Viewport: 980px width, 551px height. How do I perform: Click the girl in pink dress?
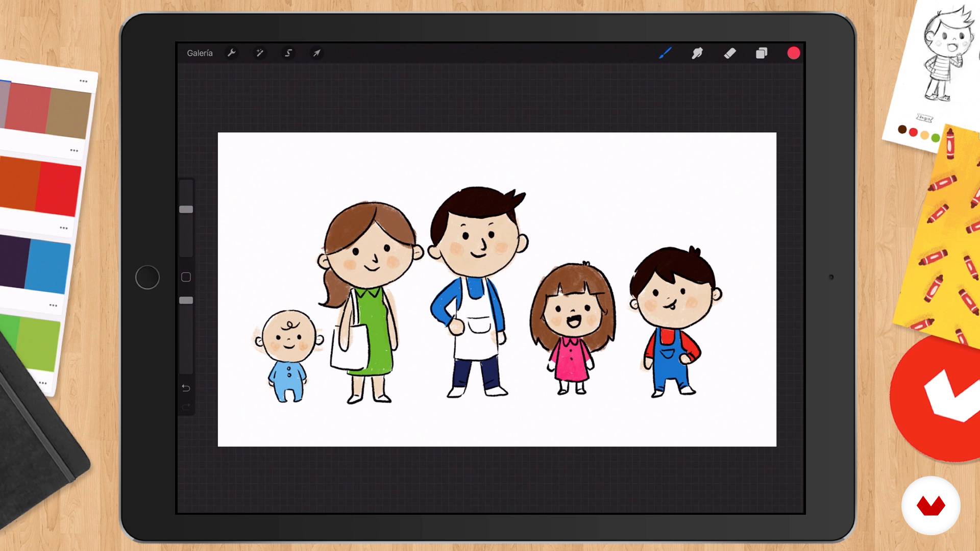pyautogui.click(x=572, y=328)
